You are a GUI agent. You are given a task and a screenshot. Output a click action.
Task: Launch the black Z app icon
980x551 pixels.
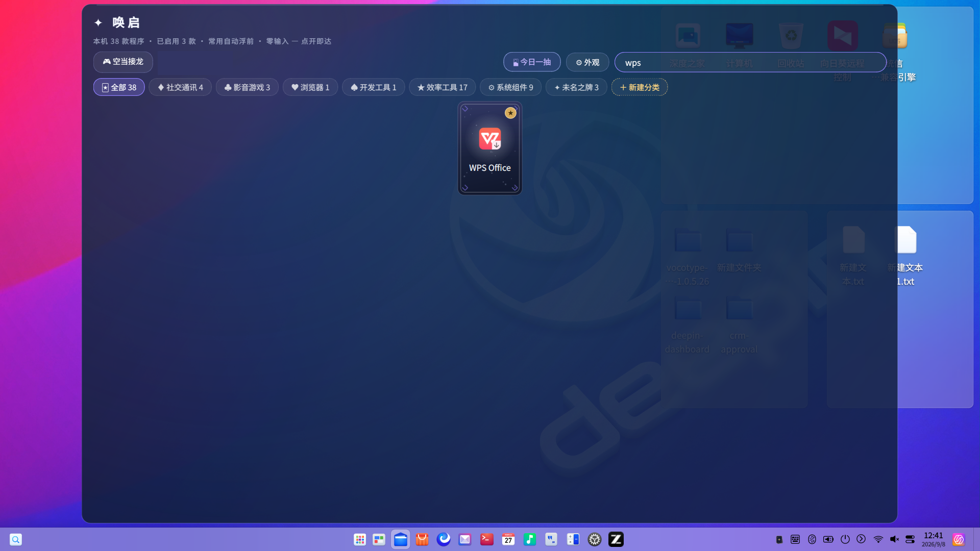[x=616, y=539]
